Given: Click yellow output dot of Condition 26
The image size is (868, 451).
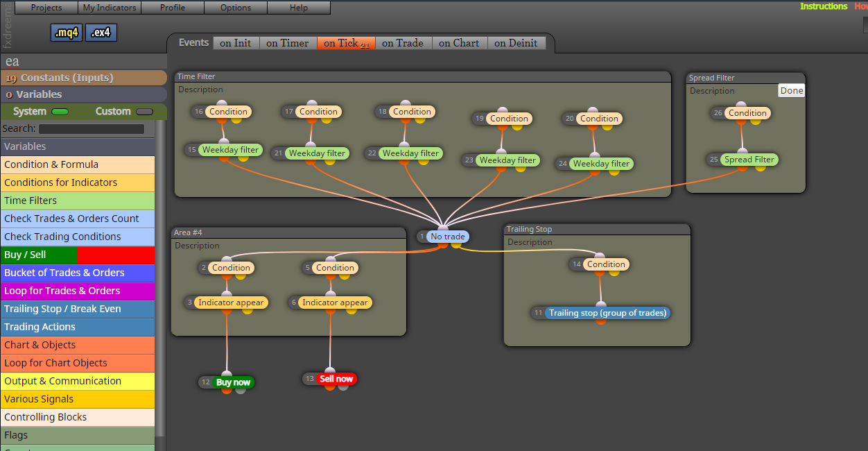Looking at the screenshot, I should coord(756,121).
